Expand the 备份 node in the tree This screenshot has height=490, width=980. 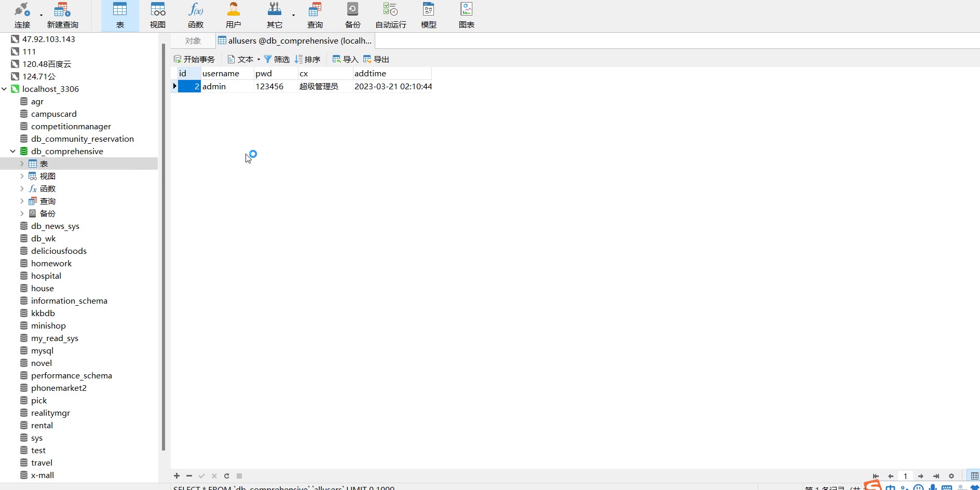(x=22, y=213)
